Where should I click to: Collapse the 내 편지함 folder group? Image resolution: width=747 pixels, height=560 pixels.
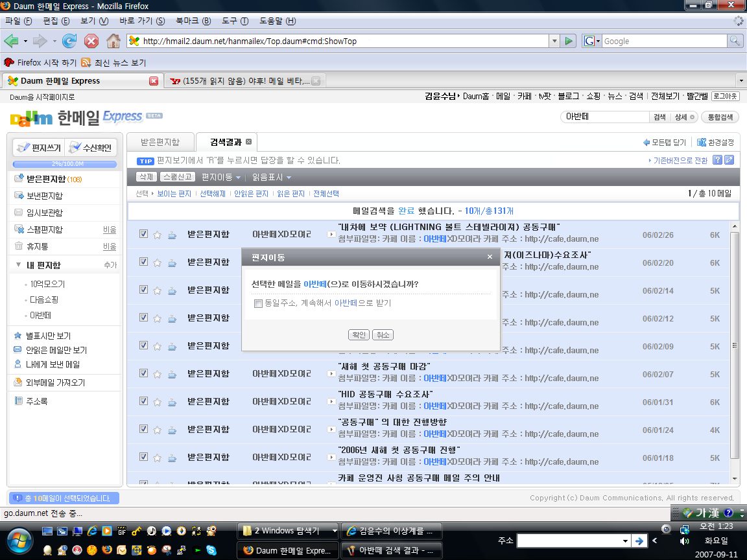pyautogui.click(x=18, y=264)
